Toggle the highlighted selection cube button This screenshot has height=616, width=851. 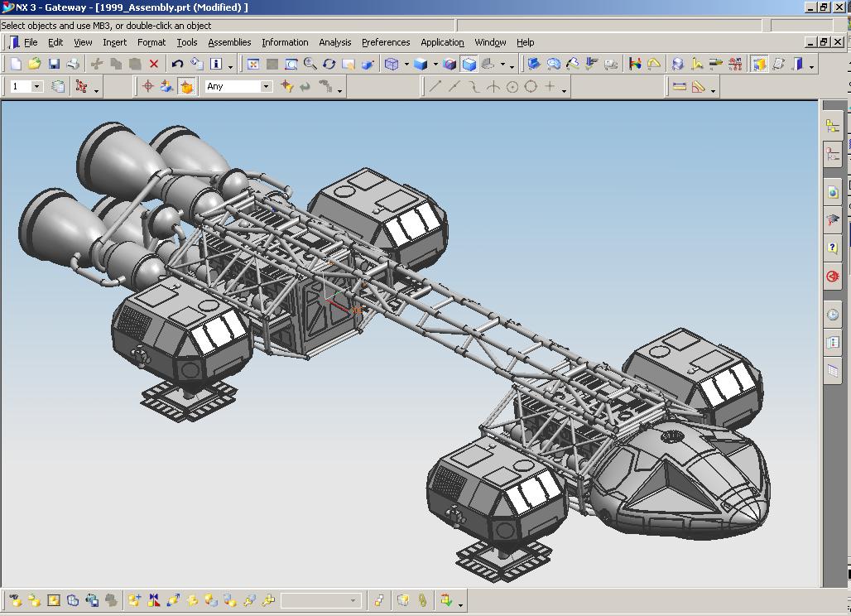(186, 86)
